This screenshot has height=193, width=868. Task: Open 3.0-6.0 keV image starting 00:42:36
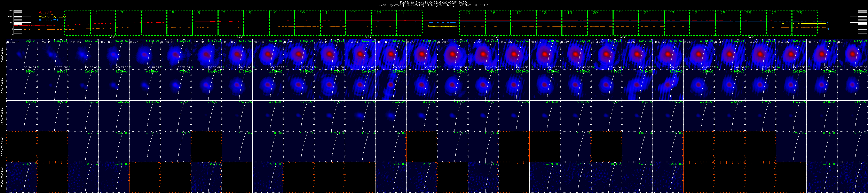coord(576,54)
